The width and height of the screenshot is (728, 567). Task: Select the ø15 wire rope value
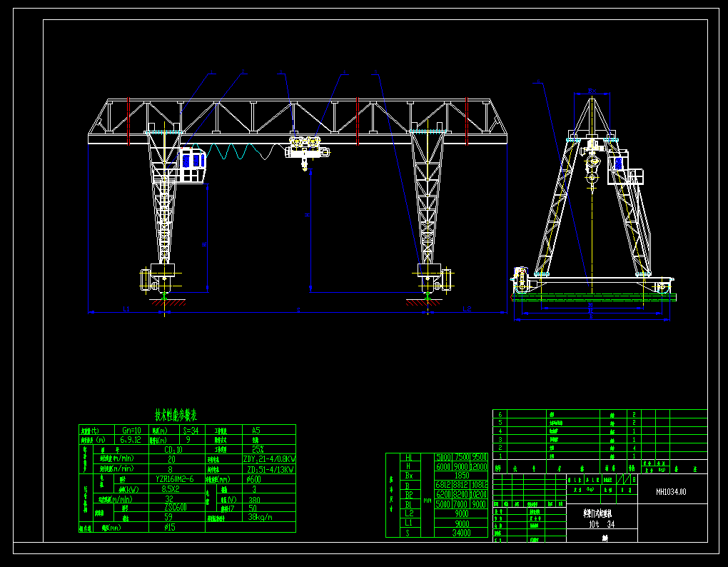[170, 528]
